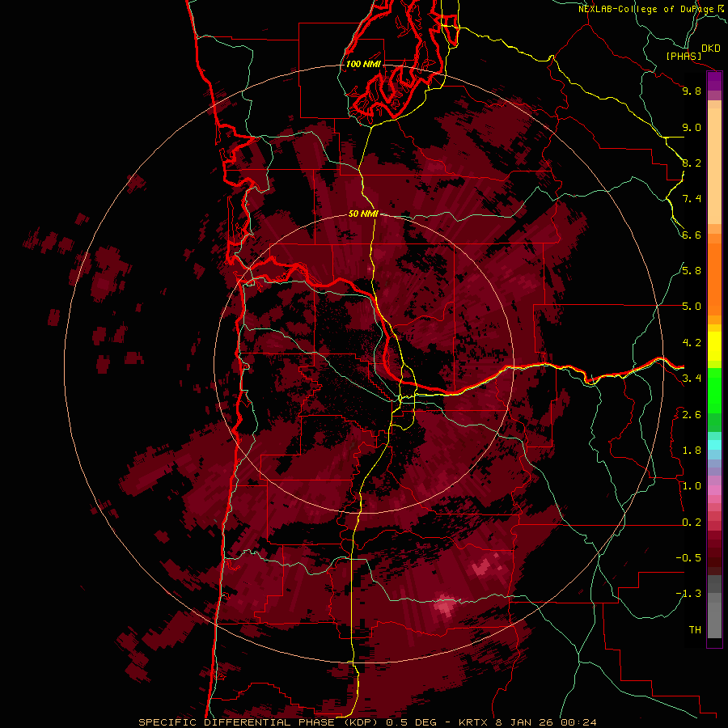Viewport: 728px width, 728px height.
Task: Click the 9.8 legend value
Action: (692, 91)
